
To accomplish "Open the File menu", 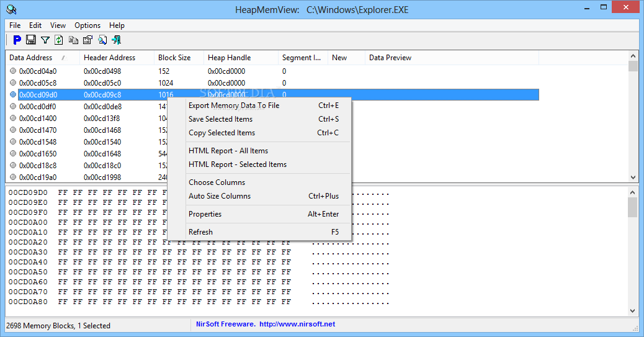I will [15, 25].
